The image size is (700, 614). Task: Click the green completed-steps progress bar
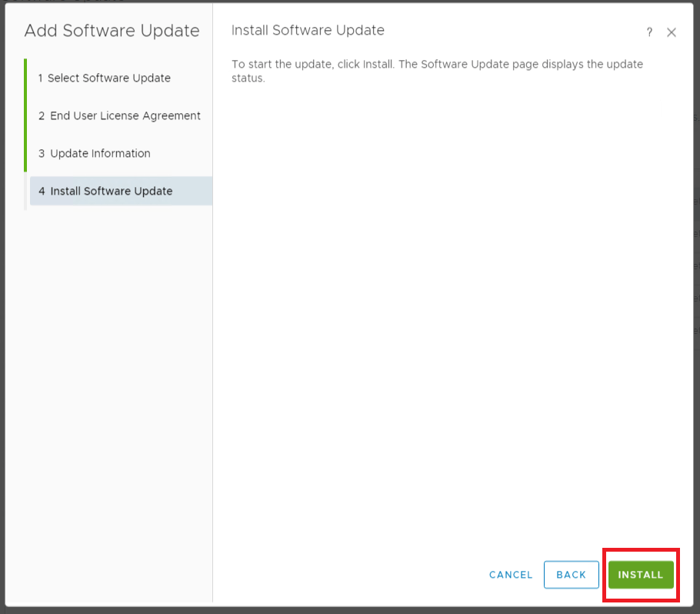click(x=25, y=115)
